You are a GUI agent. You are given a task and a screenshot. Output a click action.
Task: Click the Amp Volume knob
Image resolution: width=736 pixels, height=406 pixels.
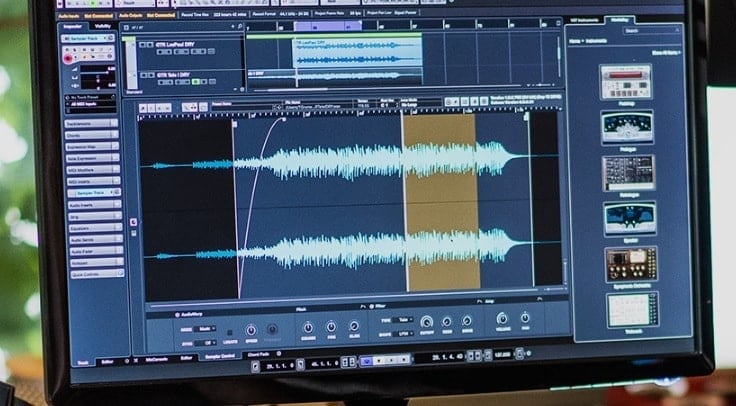(502, 319)
